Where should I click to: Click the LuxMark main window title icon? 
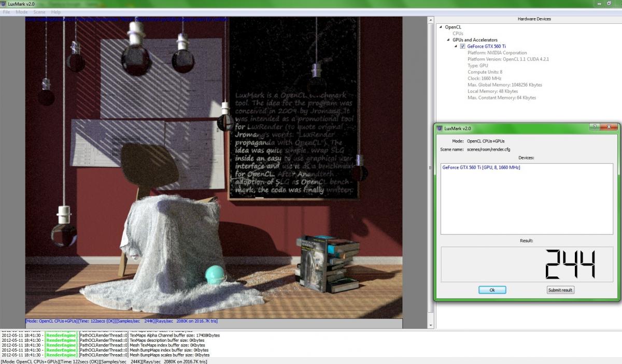4,4
